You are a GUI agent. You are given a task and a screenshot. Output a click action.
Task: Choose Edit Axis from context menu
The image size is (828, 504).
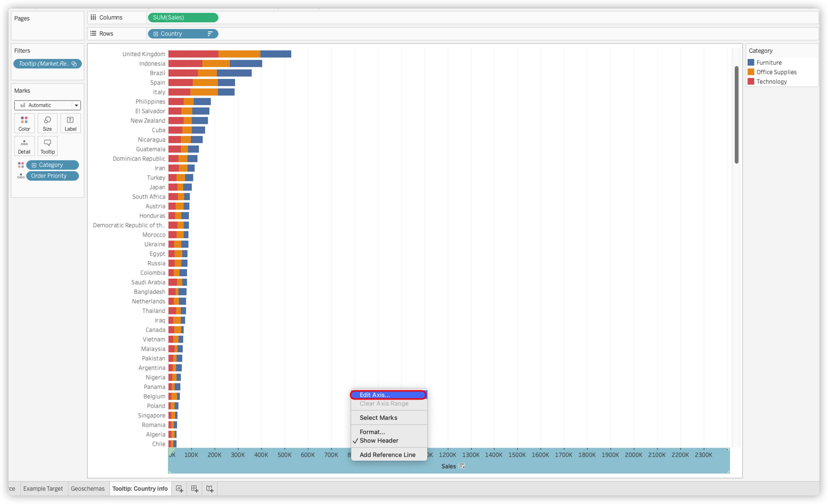click(375, 395)
